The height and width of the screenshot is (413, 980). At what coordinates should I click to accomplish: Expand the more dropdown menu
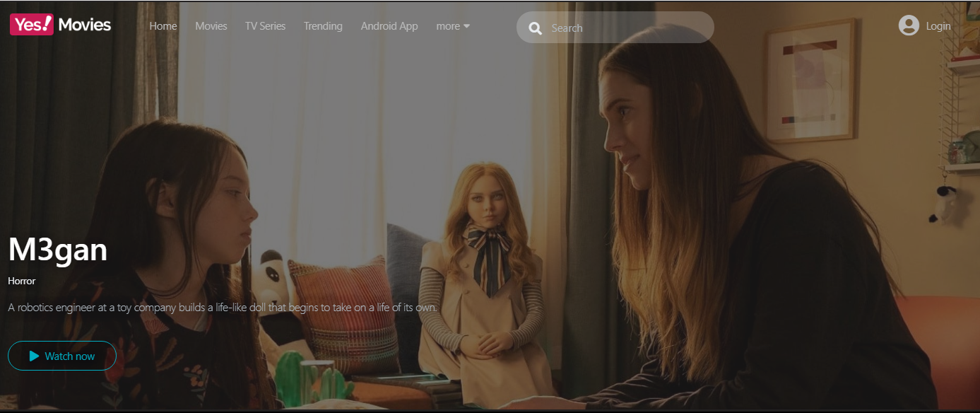(x=453, y=26)
